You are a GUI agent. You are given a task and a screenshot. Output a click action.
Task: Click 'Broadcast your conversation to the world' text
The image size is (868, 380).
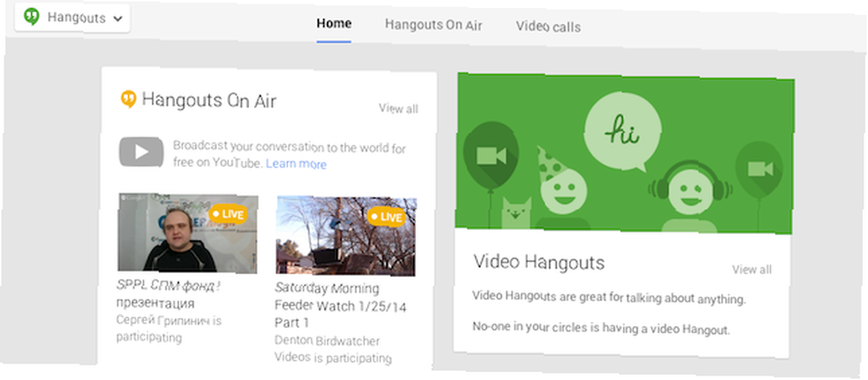pos(290,156)
